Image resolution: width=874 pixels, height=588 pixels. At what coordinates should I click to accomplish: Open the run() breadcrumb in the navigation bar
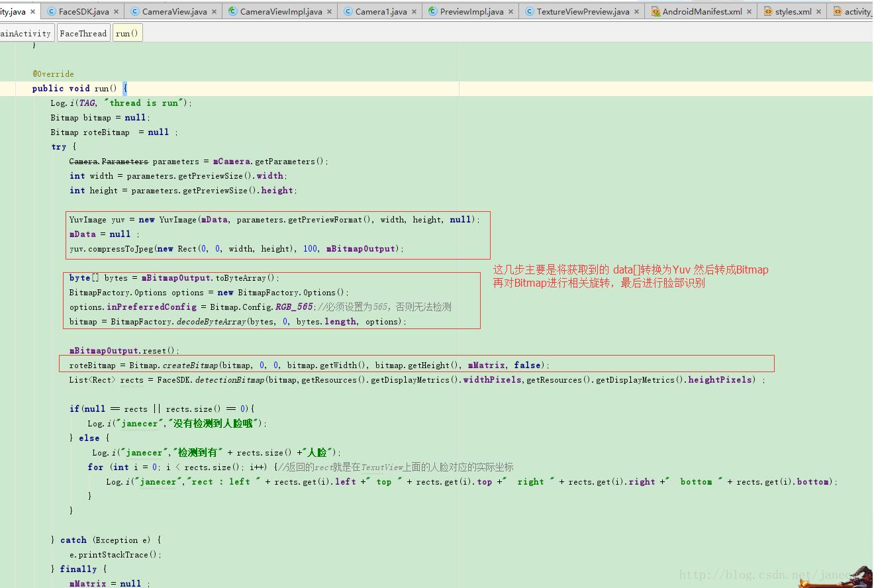pos(127,32)
